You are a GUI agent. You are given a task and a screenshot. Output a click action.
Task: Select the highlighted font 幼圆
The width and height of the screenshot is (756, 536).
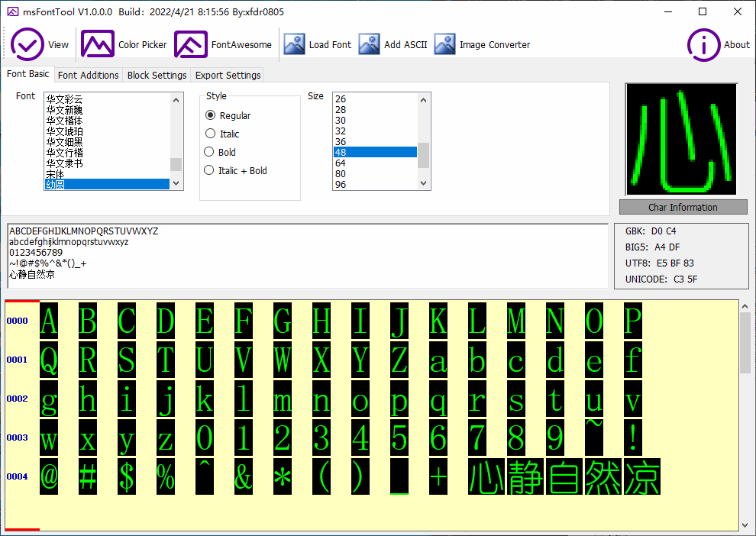click(107, 184)
